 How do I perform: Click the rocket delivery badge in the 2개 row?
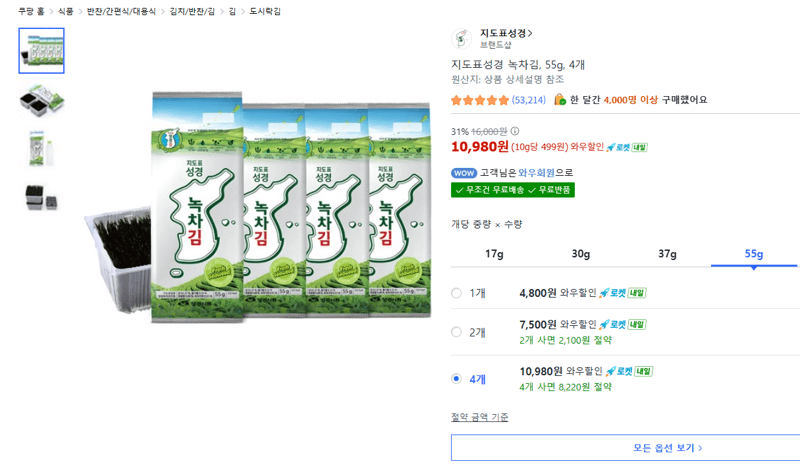coord(622,325)
